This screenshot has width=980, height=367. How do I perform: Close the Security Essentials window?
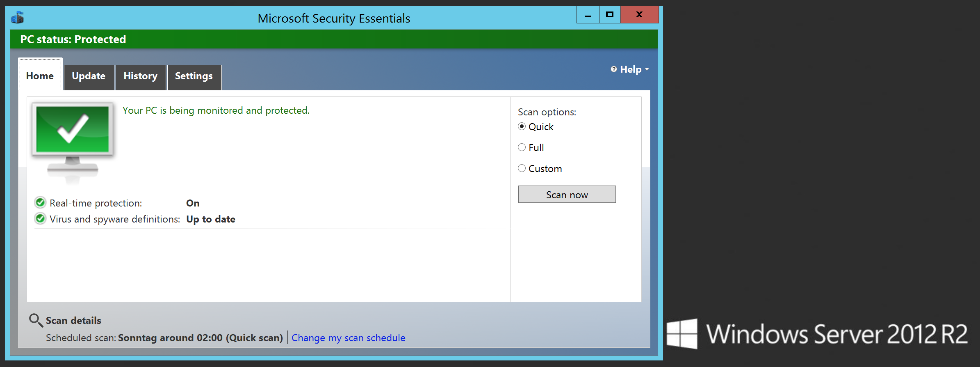[639, 15]
